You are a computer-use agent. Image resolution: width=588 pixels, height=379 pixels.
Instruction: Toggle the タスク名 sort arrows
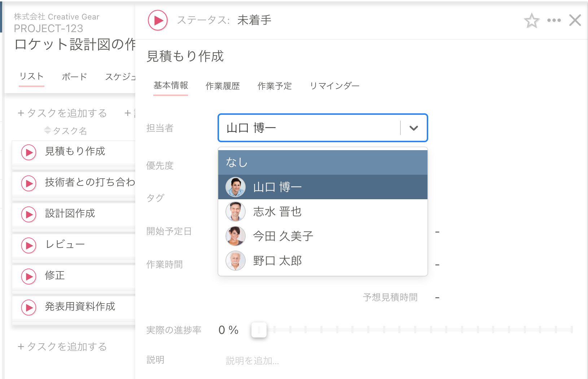point(48,131)
